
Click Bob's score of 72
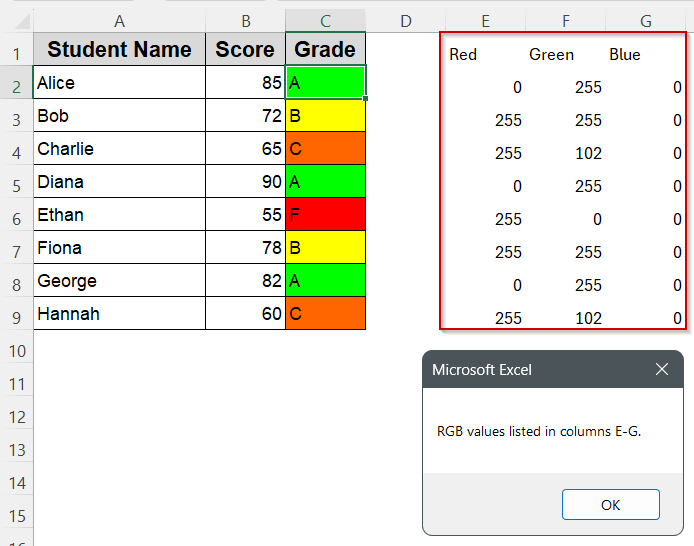[x=246, y=115]
